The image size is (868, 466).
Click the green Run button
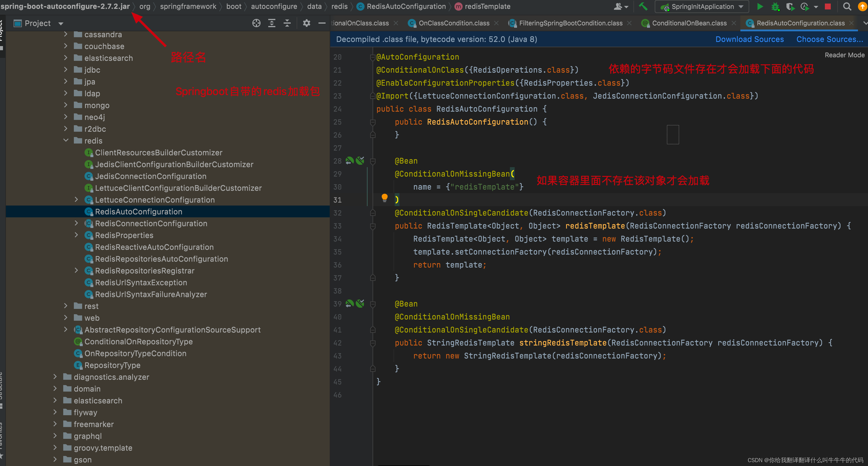click(x=760, y=6)
